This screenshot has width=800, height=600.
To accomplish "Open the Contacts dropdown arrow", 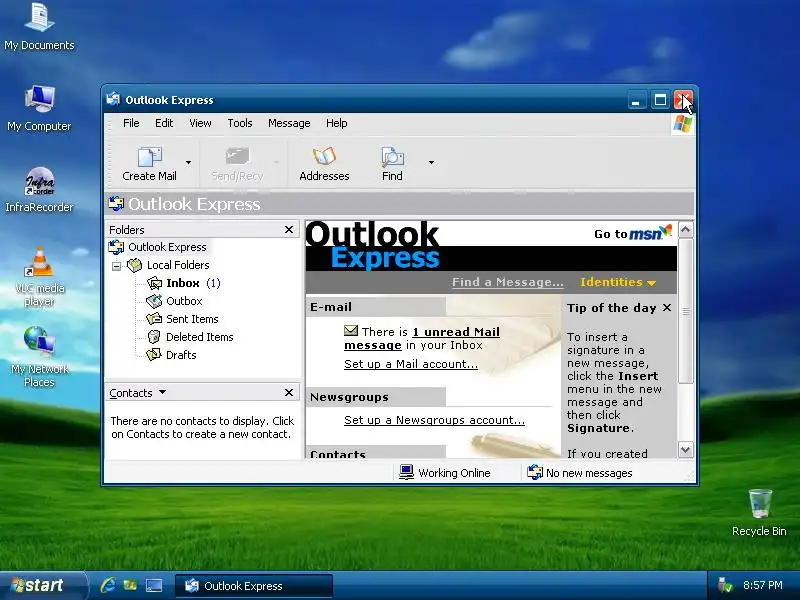I will coord(162,392).
